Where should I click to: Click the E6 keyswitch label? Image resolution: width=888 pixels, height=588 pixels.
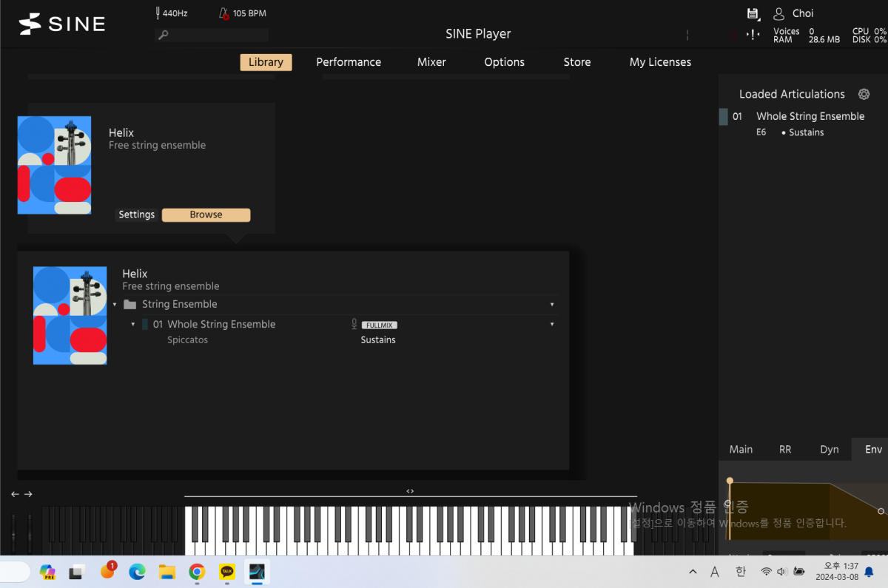pyautogui.click(x=761, y=132)
